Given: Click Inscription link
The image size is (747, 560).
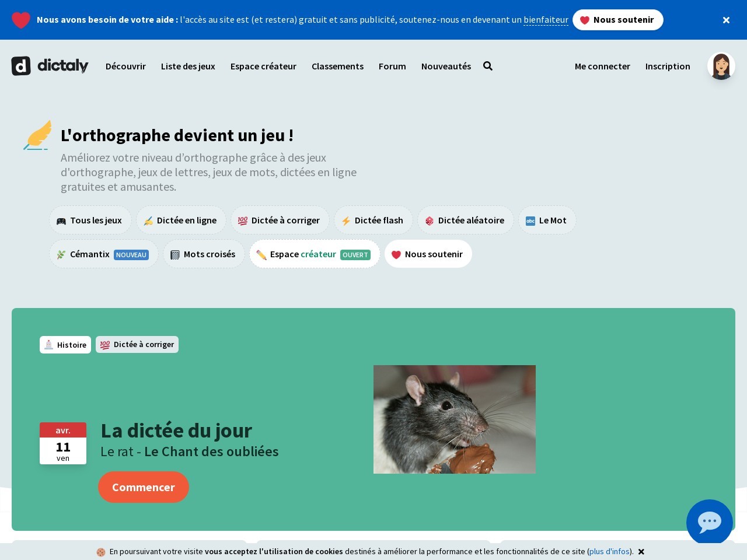Looking at the screenshot, I should [668, 66].
